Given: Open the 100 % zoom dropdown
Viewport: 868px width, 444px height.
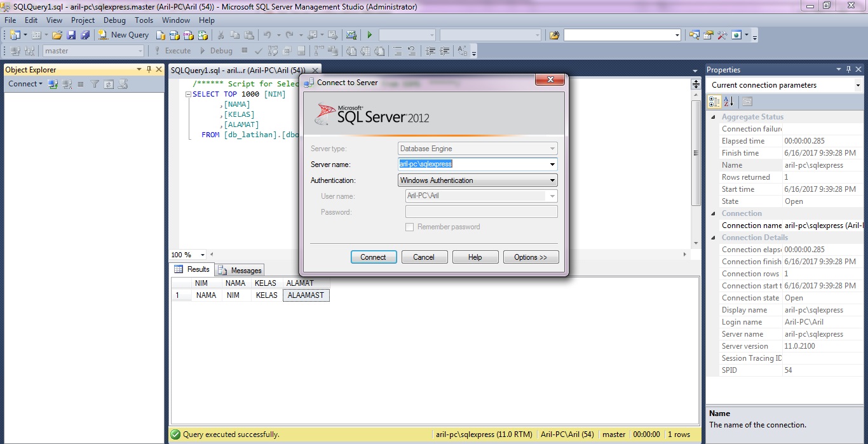Looking at the screenshot, I should tap(203, 255).
